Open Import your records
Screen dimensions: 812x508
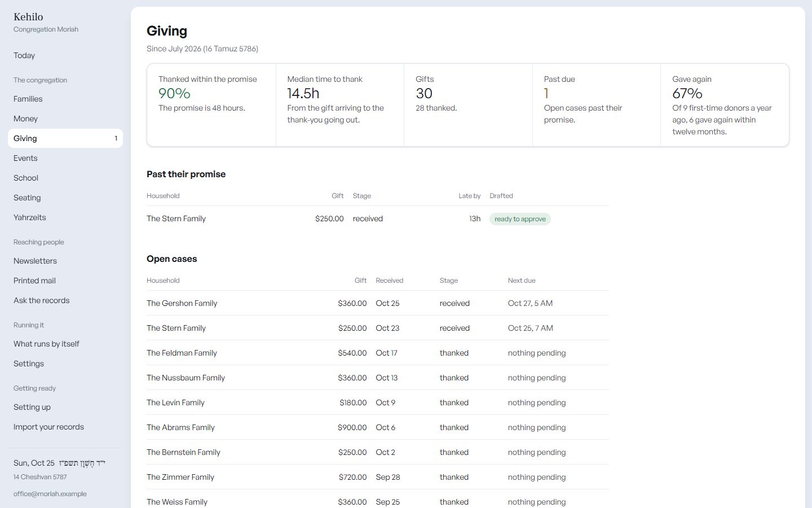pos(65,427)
